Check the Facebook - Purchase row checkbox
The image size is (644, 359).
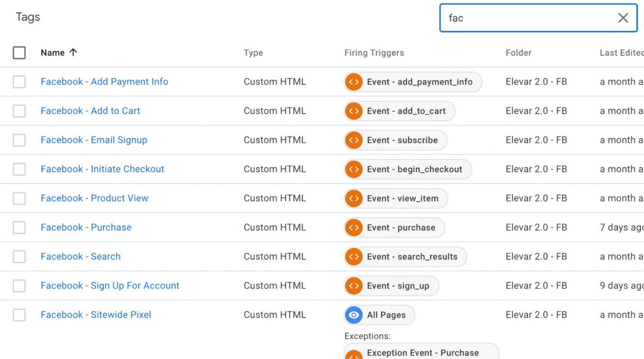pos(19,228)
